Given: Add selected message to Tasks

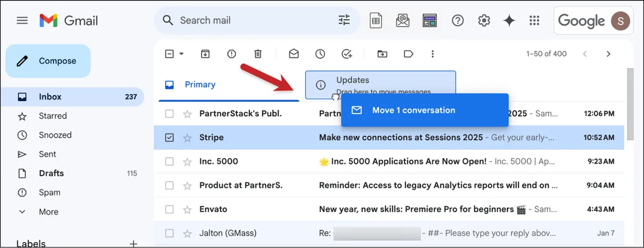Looking at the screenshot, I should [x=347, y=54].
